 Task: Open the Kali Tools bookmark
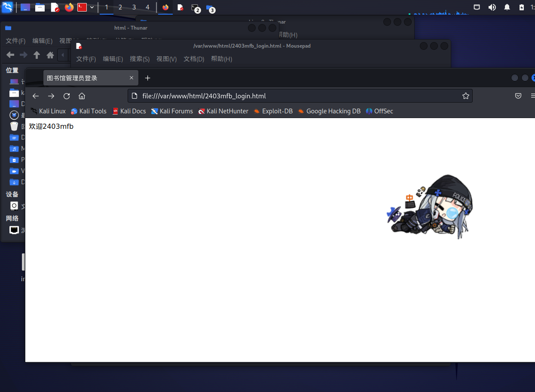click(89, 111)
